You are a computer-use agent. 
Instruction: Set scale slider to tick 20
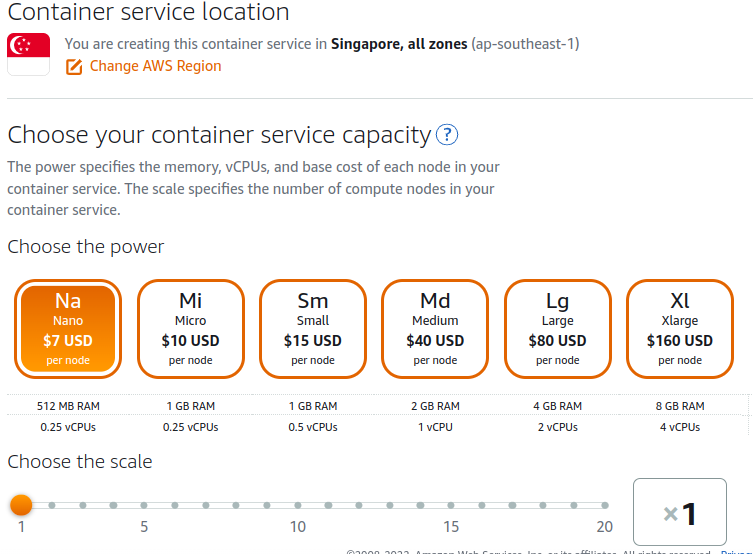pos(605,505)
